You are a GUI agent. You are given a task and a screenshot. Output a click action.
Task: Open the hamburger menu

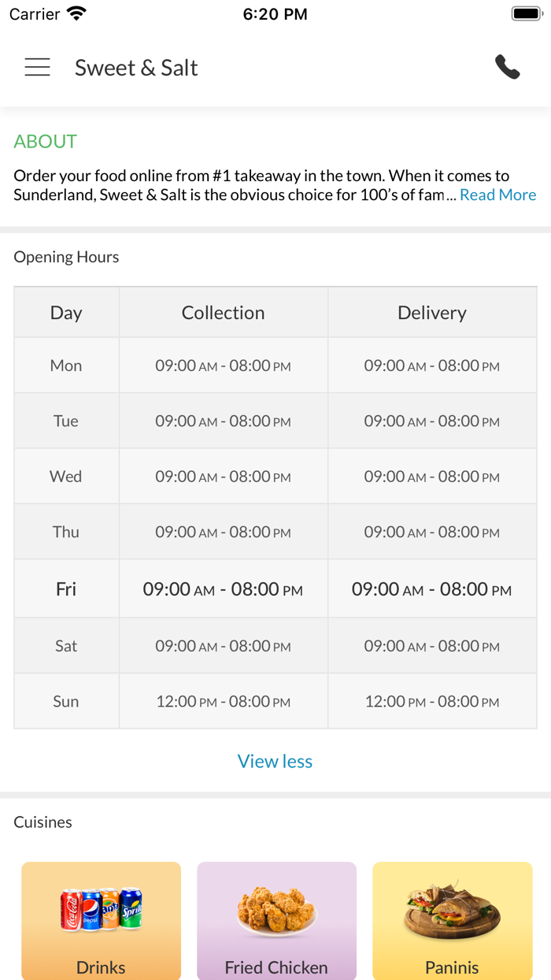[x=37, y=68]
